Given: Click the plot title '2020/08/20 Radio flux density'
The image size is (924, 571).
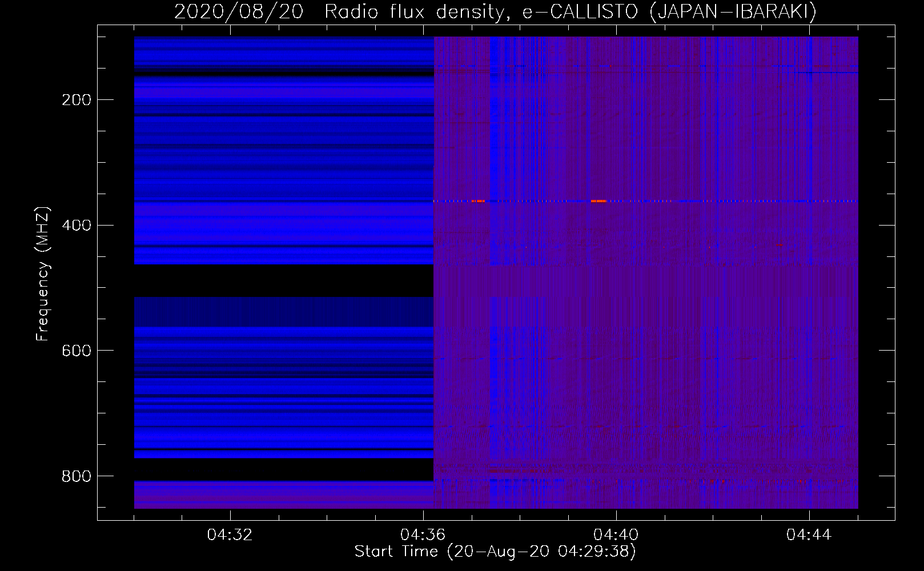Looking at the screenshot, I should (x=495, y=11).
